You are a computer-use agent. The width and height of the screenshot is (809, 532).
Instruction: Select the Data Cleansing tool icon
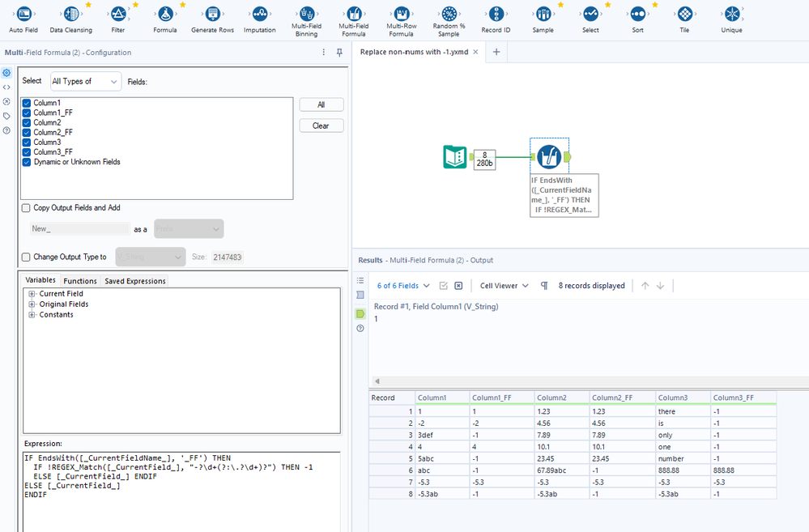pos(70,14)
